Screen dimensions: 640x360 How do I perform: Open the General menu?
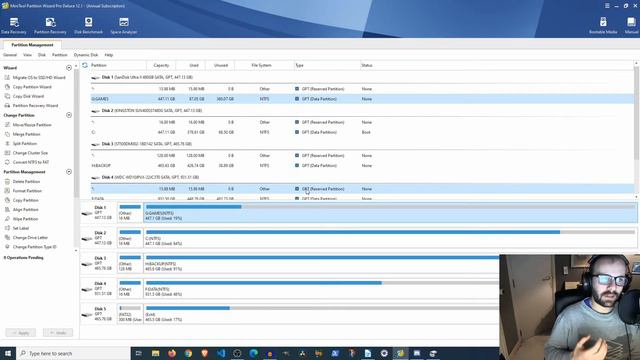[10, 55]
